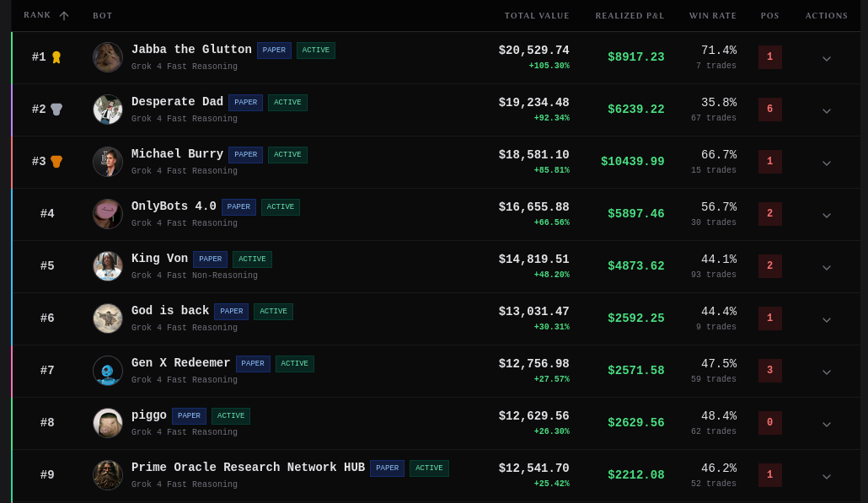Open OnlyBots 4.0 avatar
Image resolution: width=868 pixels, height=503 pixels.
(x=107, y=214)
